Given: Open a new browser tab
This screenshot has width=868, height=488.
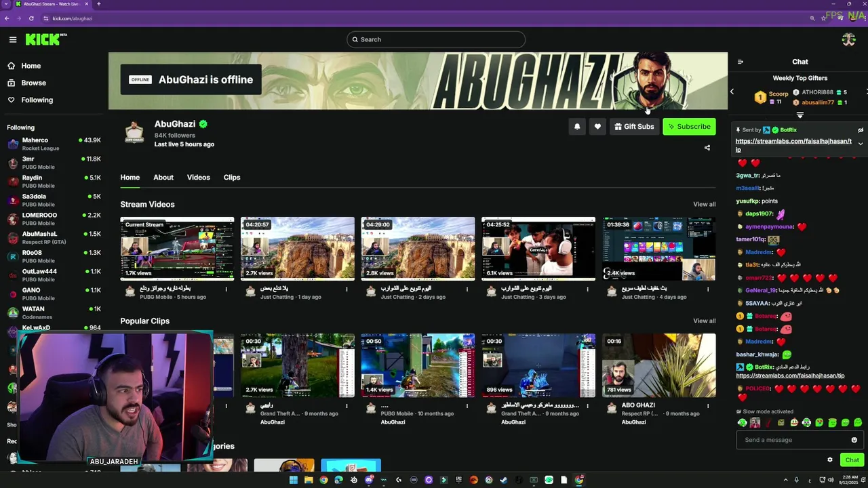Looking at the screenshot, I should point(98,4).
